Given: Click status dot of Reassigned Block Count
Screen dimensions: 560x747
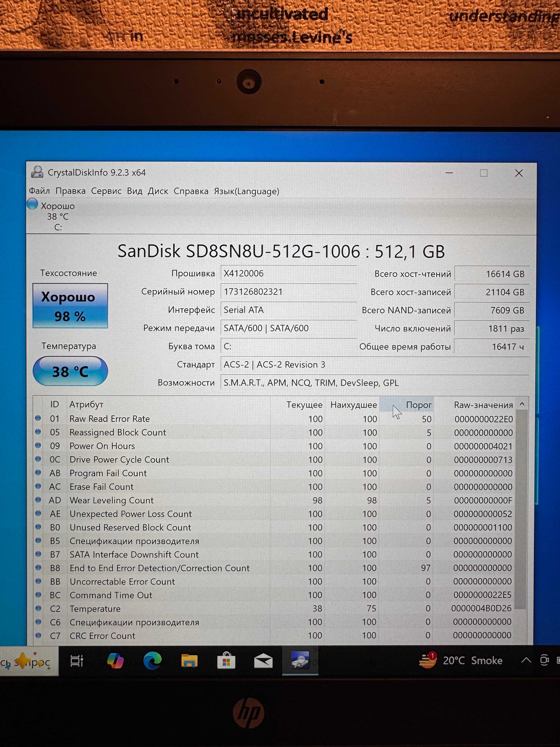Looking at the screenshot, I should (38, 432).
